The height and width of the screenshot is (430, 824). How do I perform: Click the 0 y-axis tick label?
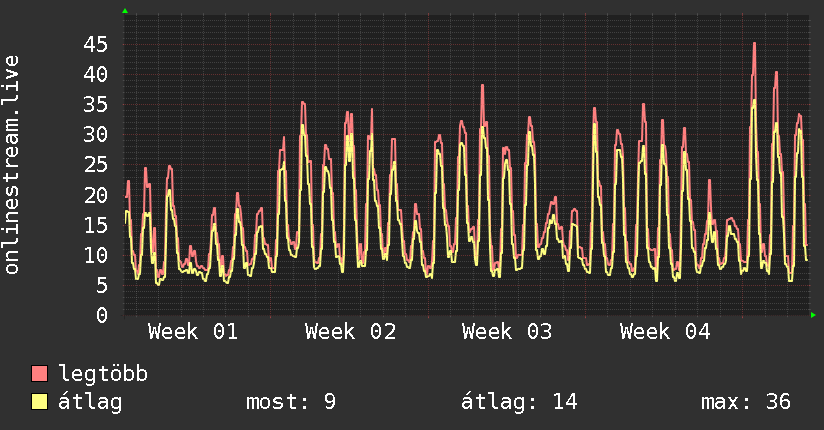click(x=102, y=315)
